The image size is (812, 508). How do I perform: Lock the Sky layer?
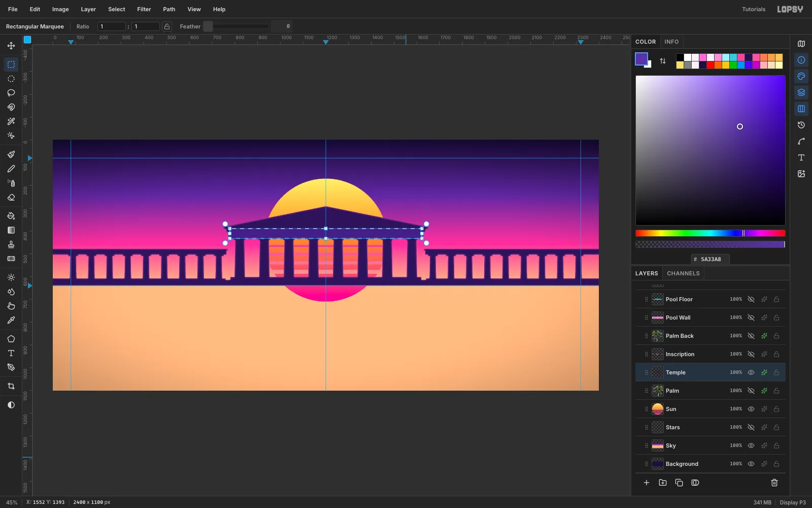(x=776, y=446)
